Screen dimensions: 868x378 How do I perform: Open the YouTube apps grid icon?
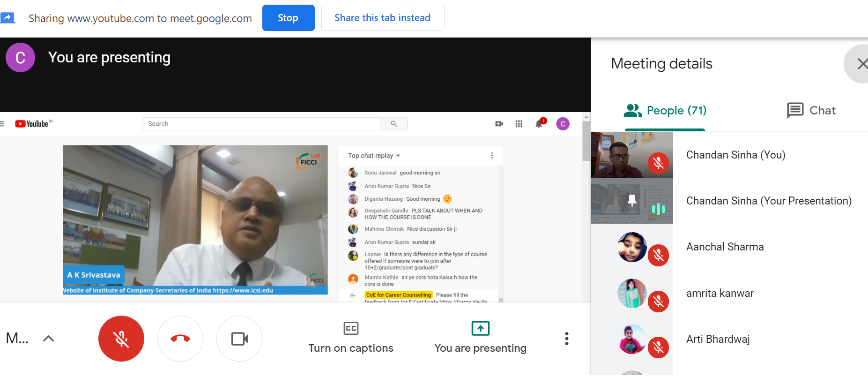point(519,124)
